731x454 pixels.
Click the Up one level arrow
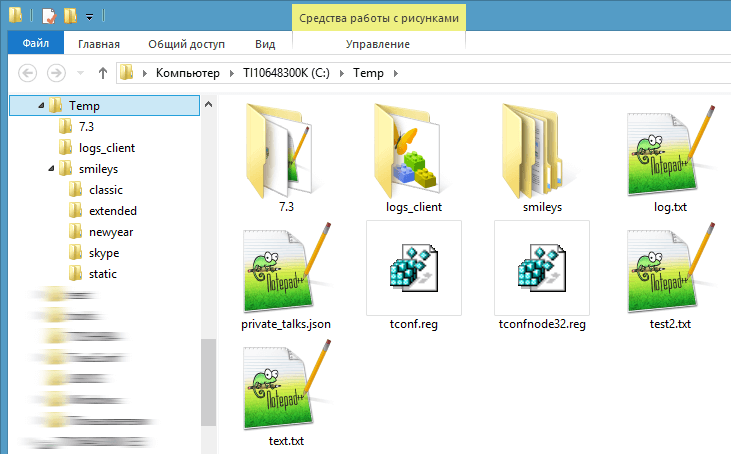click(x=102, y=73)
